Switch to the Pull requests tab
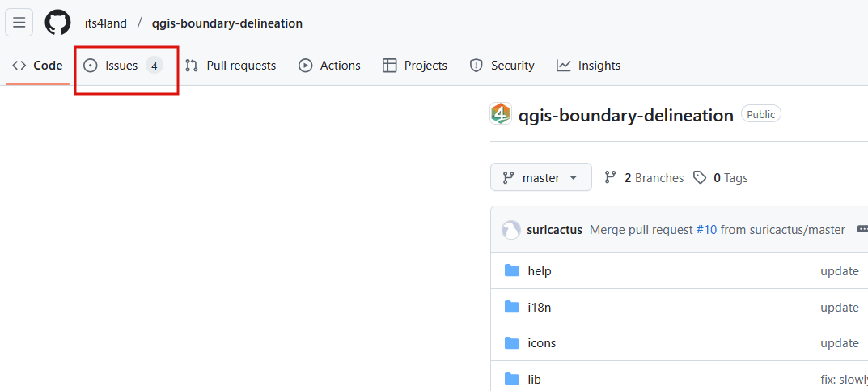The height and width of the screenshot is (391, 868). click(x=231, y=66)
